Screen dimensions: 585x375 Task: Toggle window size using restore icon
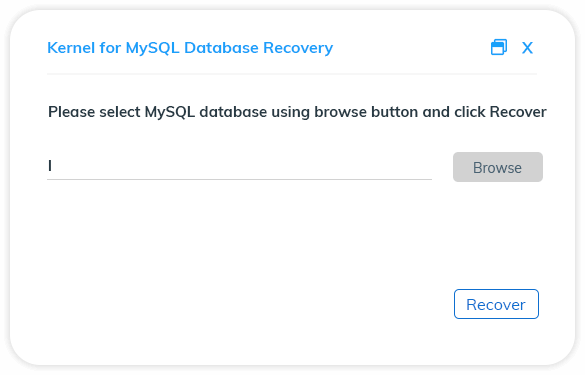(x=499, y=47)
